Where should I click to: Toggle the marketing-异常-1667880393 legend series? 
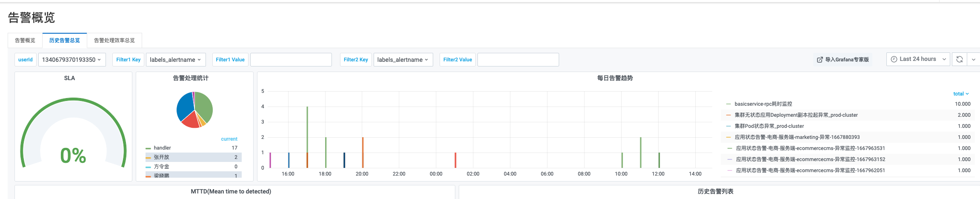click(797, 137)
